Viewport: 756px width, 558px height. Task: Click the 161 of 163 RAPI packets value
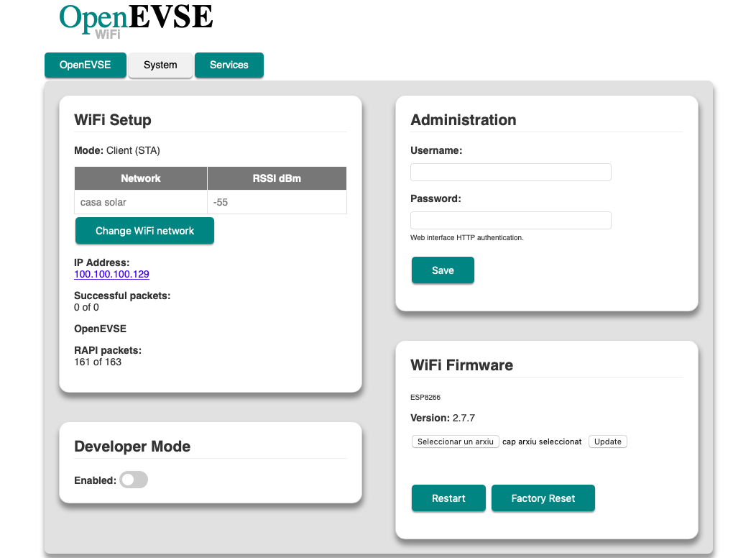[98, 362]
